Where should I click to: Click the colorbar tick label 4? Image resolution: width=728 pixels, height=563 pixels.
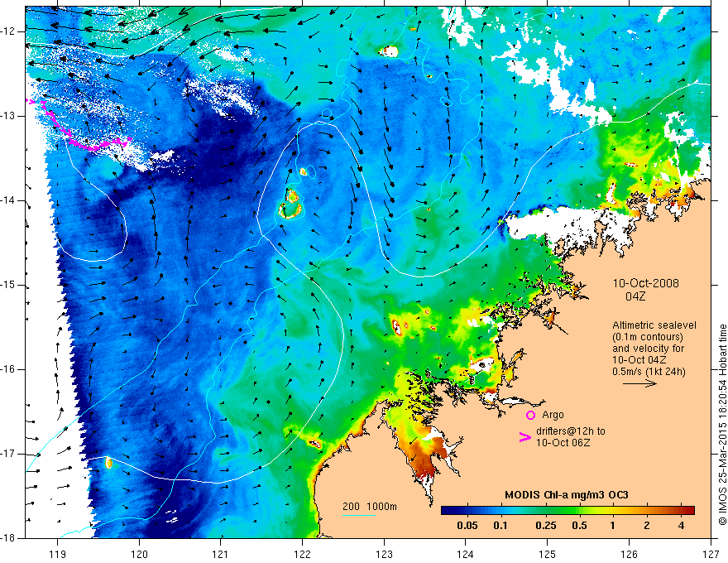(x=681, y=526)
